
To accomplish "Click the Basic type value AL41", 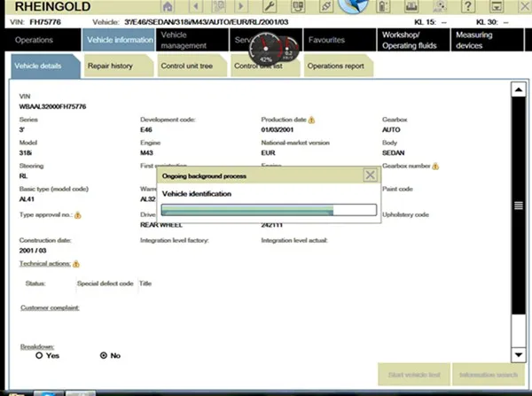I will pyautogui.click(x=27, y=199).
